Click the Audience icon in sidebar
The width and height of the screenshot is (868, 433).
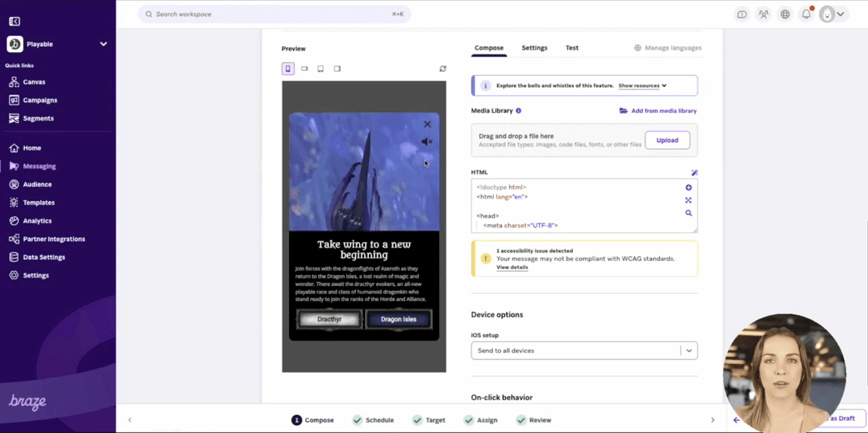coord(14,185)
